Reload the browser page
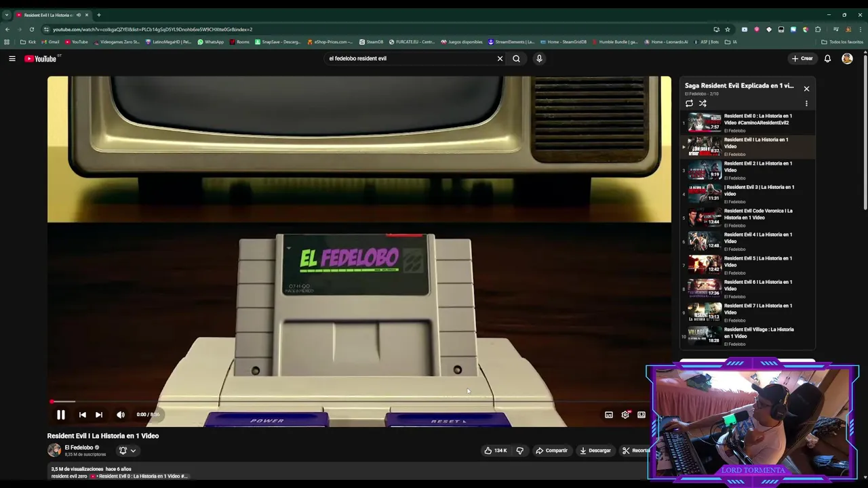This screenshot has width=868, height=488. coord(31,29)
